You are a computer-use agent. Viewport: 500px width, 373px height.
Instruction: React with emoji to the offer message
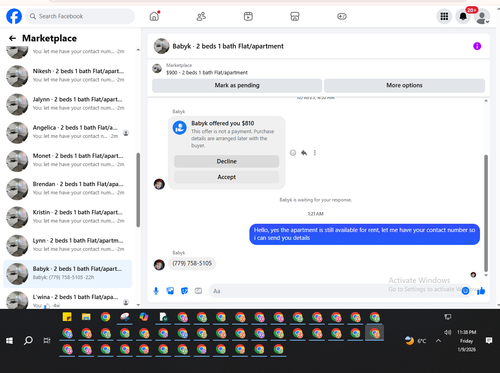[x=293, y=153]
